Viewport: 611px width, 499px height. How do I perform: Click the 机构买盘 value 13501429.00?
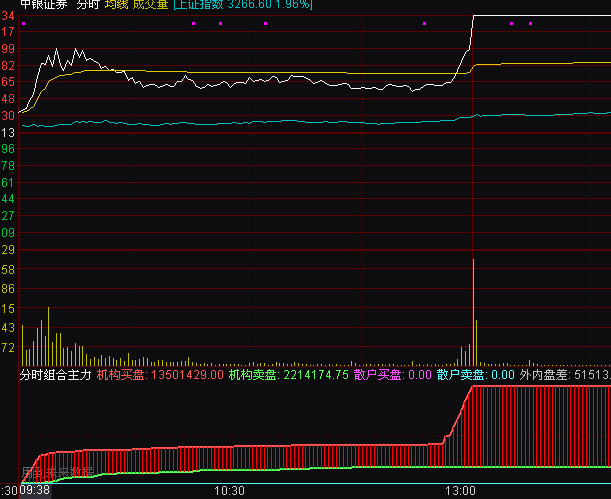[185, 375]
